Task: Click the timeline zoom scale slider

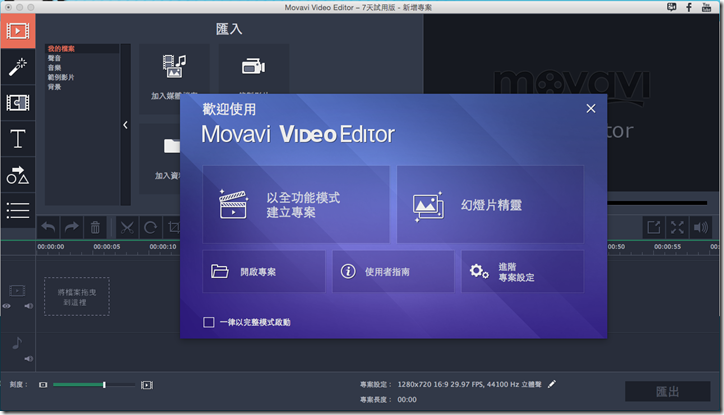Action: (x=94, y=385)
